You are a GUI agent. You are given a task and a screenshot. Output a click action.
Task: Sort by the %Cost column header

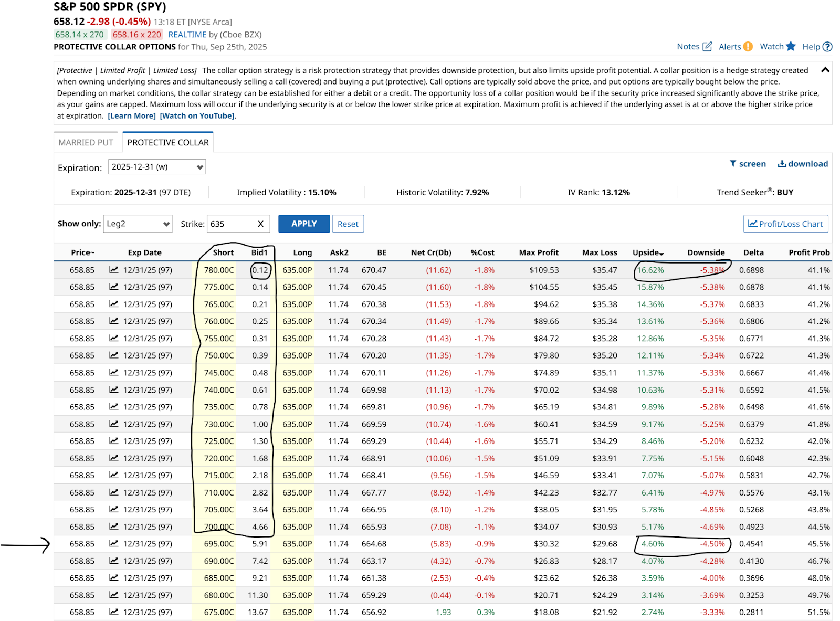[x=482, y=252]
